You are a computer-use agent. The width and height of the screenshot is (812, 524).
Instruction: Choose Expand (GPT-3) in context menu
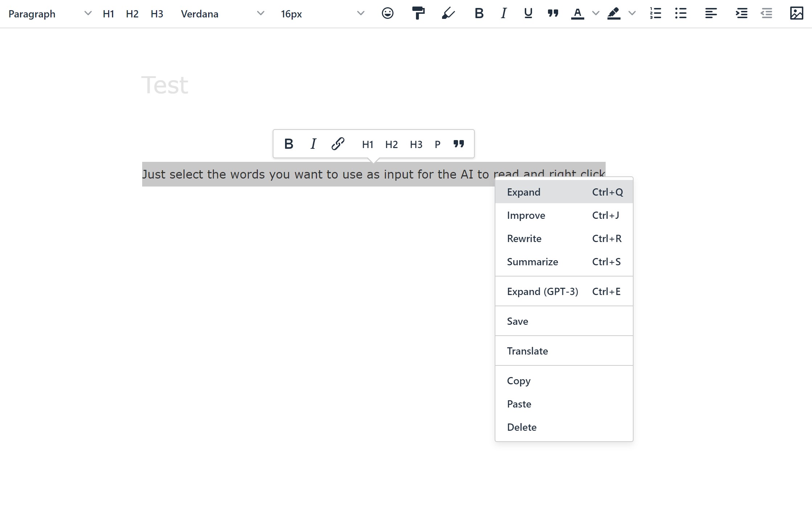coord(564,291)
